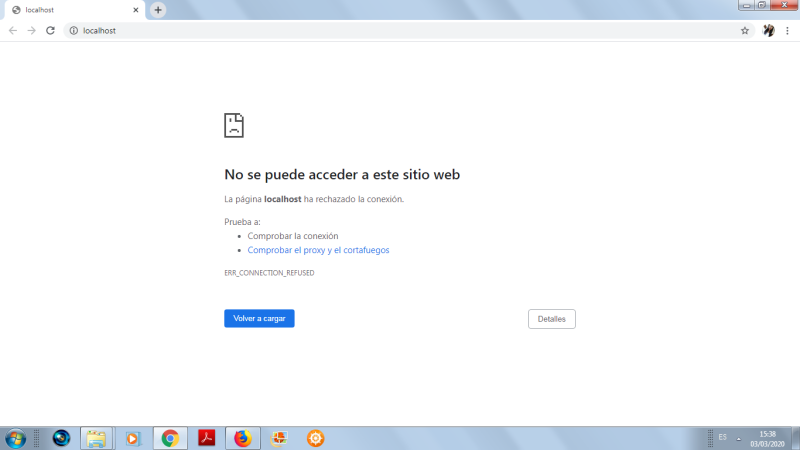Image resolution: width=800 pixels, height=450 pixels.
Task: Open Chrome's three-dot menu
Action: point(787,31)
